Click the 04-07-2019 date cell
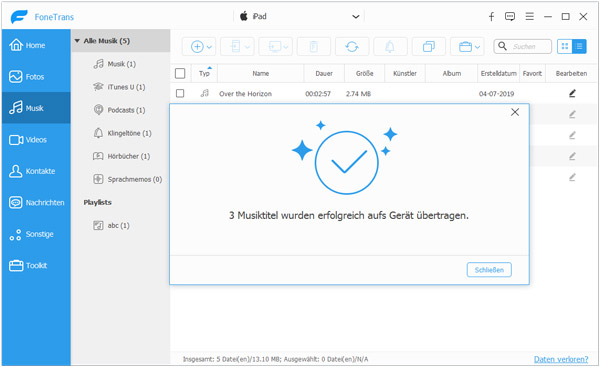 click(x=496, y=94)
